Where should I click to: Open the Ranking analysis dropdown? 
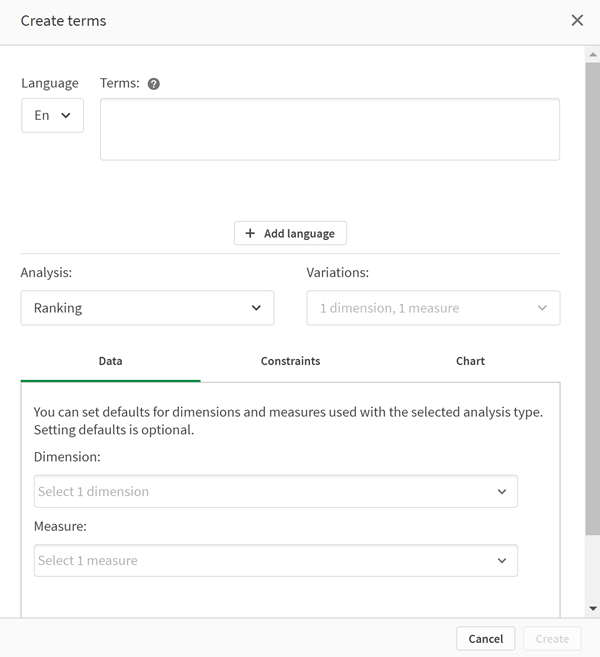click(147, 308)
